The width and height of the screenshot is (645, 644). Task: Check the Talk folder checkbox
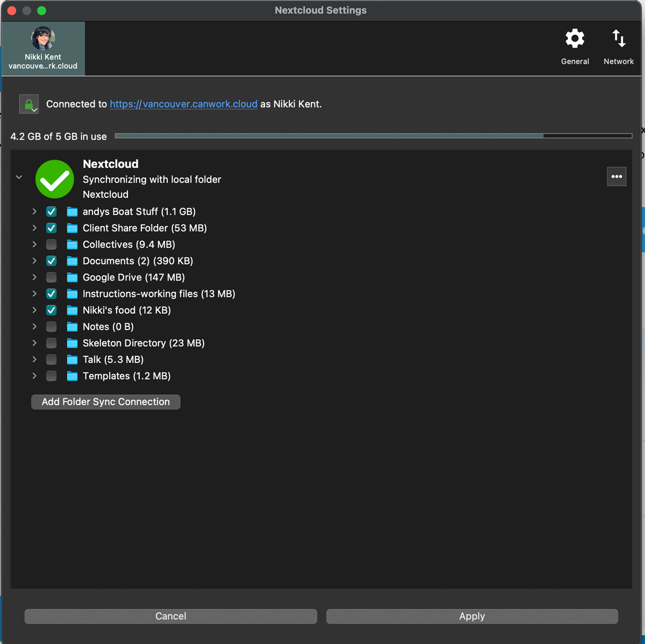[x=52, y=360]
